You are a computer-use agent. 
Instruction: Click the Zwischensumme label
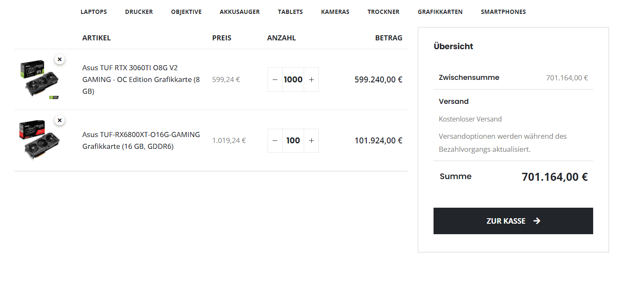[469, 77]
